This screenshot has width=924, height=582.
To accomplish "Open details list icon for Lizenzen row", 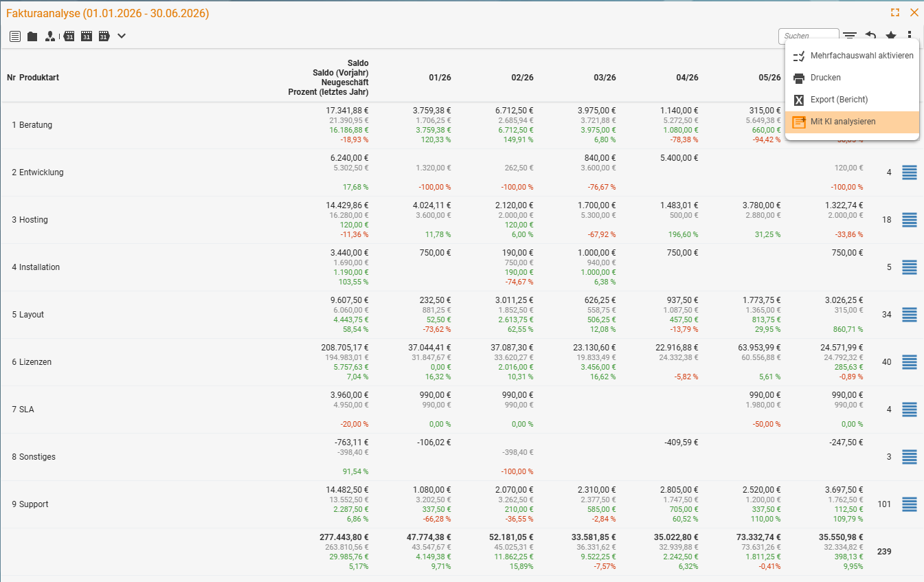I will (910, 362).
